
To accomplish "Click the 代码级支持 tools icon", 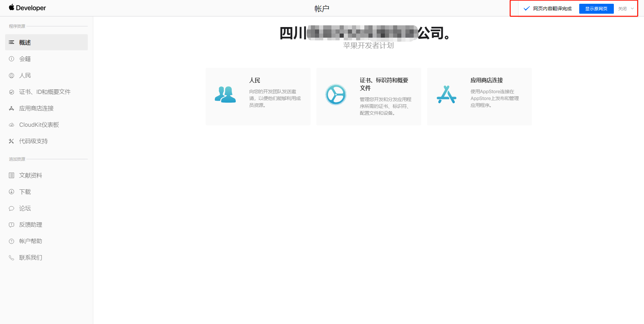I will click(x=11, y=141).
